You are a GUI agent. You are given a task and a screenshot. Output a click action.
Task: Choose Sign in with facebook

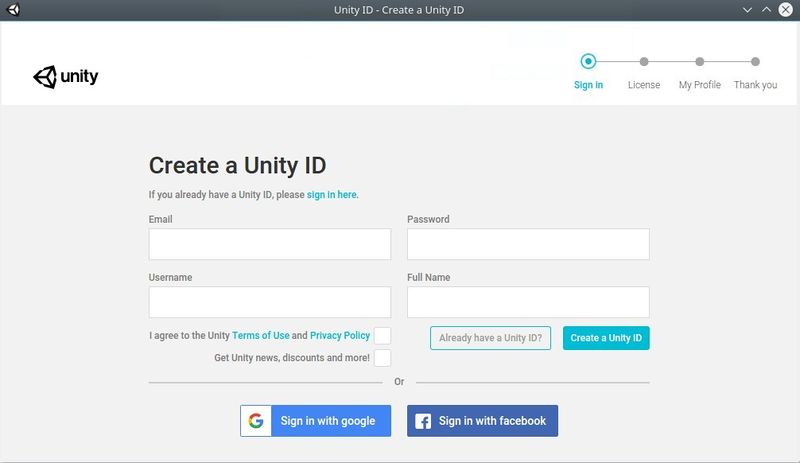tap(482, 421)
